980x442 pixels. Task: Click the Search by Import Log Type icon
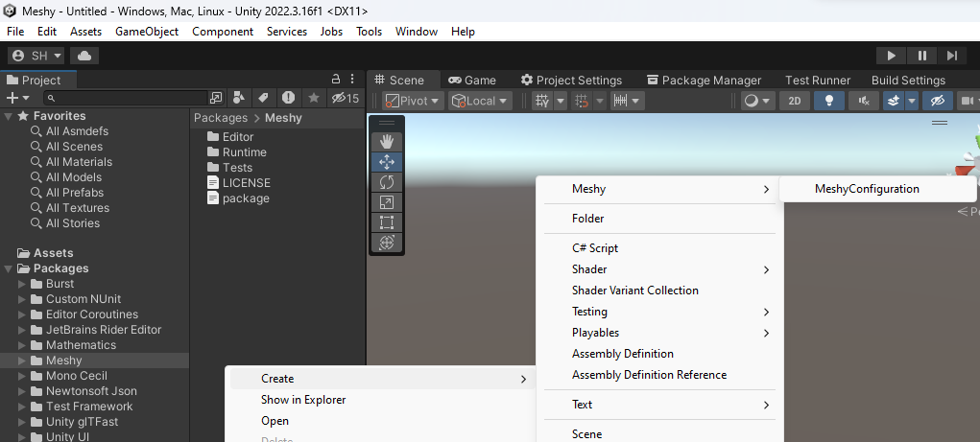(x=288, y=98)
